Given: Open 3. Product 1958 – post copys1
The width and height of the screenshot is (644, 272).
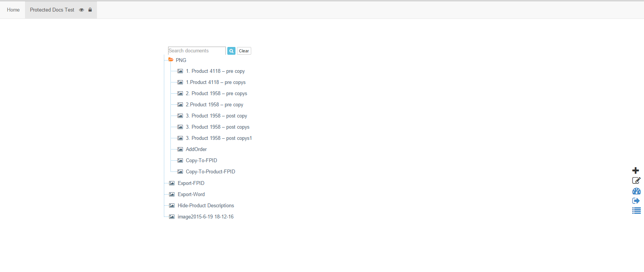Looking at the screenshot, I should pos(219,138).
